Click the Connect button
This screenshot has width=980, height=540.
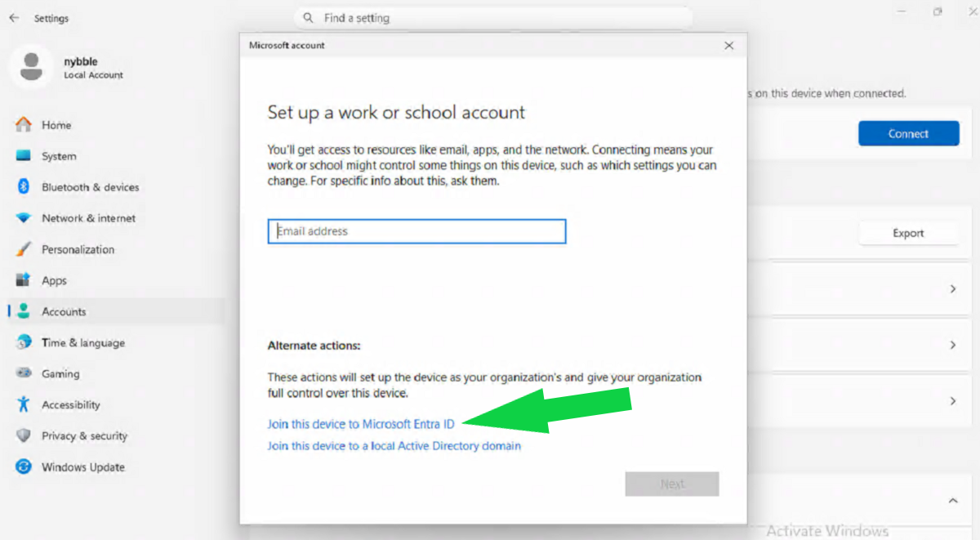click(x=908, y=133)
